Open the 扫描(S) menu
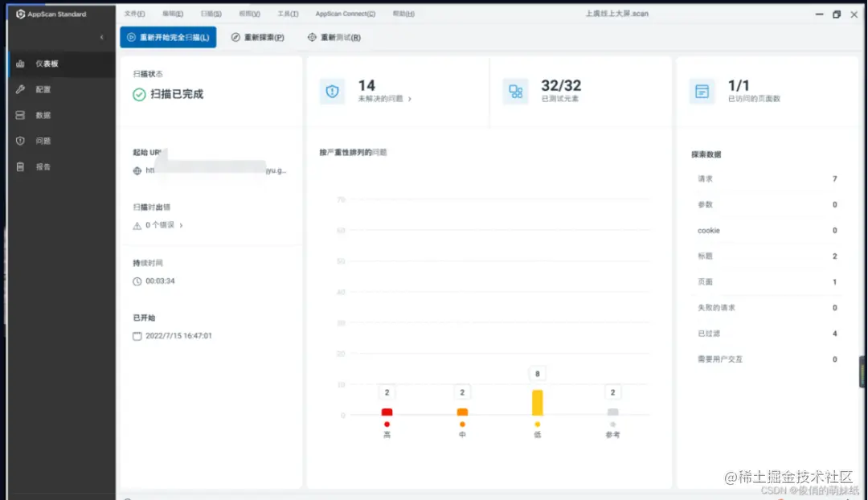Screen dimensions: 868x500 tap(211, 14)
